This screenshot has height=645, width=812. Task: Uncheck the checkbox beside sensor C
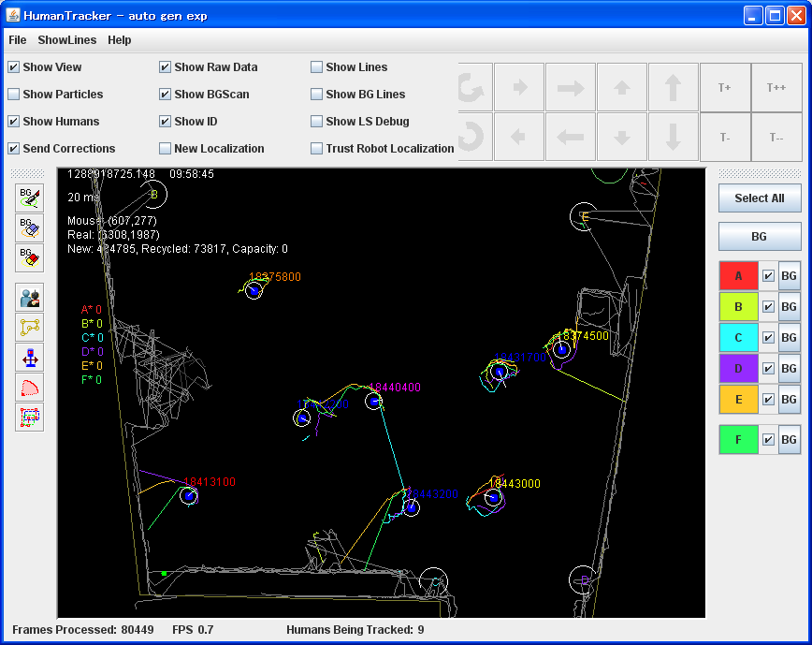tap(768, 338)
